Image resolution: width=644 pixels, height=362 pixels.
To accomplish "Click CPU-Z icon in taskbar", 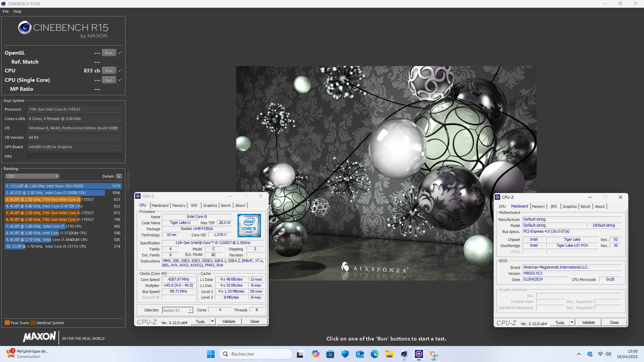I will point(419,354).
